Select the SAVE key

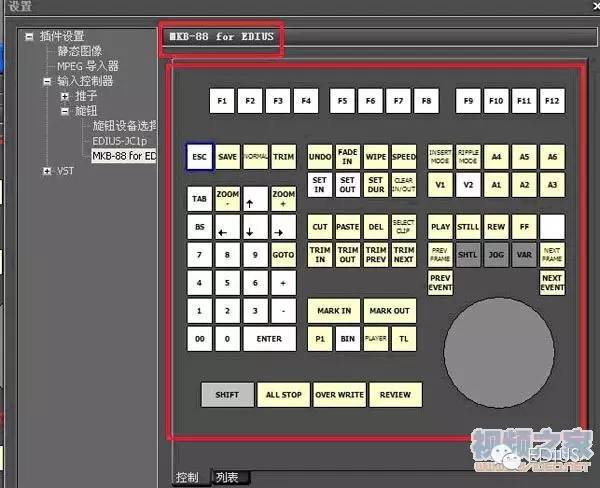pyautogui.click(x=228, y=157)
